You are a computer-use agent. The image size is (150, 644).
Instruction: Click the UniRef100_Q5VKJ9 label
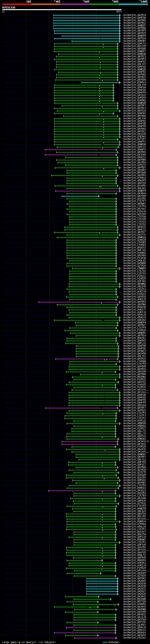(x=135, y=628)
